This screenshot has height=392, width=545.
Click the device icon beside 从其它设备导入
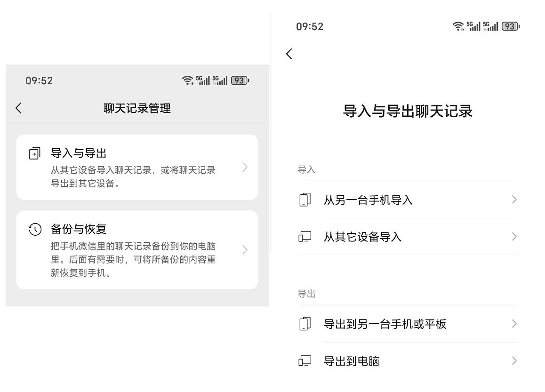click(305, 237)
